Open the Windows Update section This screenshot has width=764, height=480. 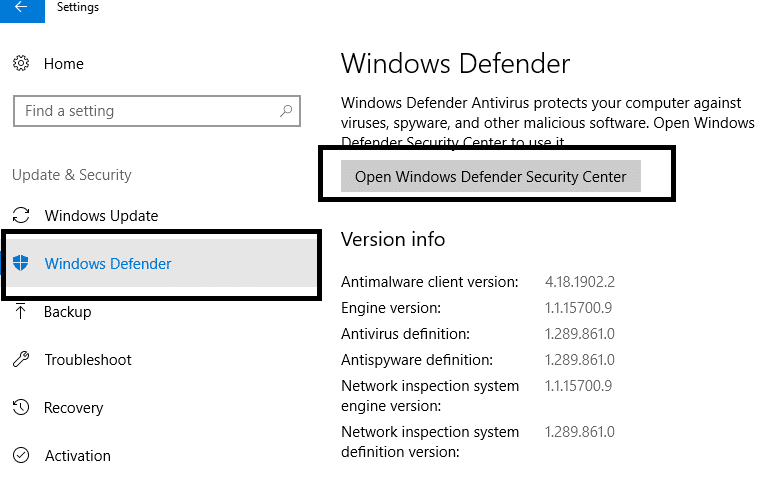[101, 216]
